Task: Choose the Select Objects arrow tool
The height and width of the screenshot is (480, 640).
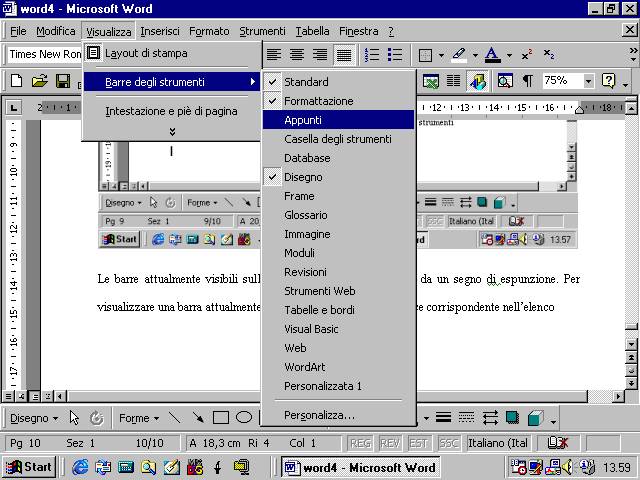Action: pyautogui.click(x=74, y=418)
